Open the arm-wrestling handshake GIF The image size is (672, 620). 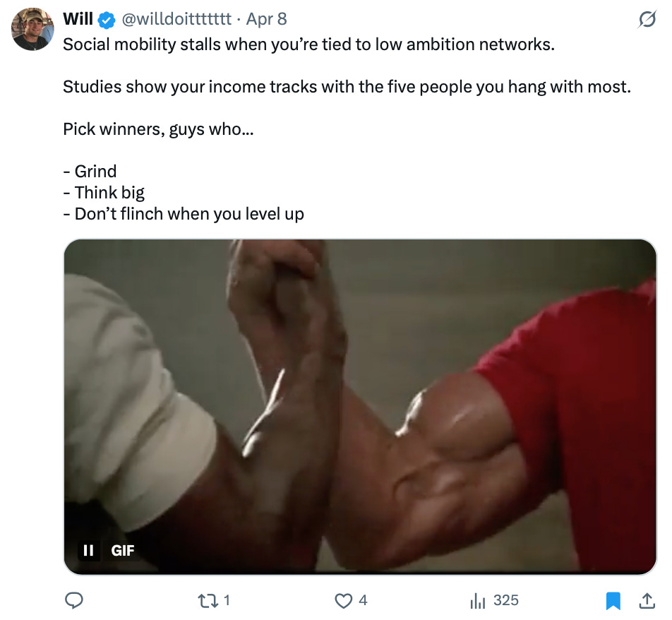click(360, 407)
